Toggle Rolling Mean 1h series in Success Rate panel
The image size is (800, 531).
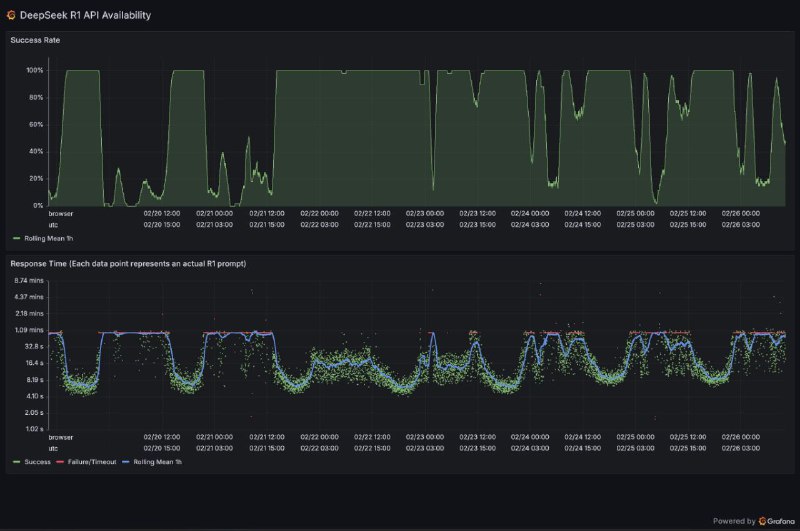(x=48, y=239)
